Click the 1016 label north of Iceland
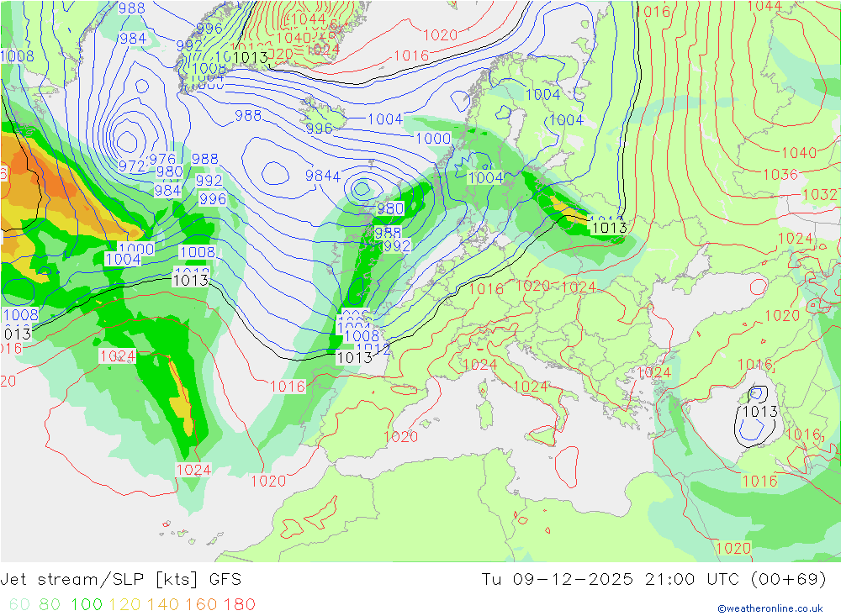 tap(411, 55)
